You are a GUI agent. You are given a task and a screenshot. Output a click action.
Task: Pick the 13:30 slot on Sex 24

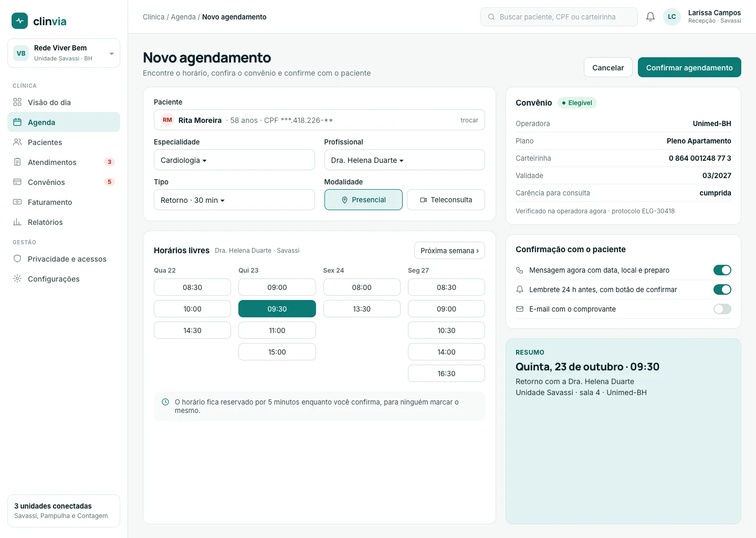coord(362,309)
